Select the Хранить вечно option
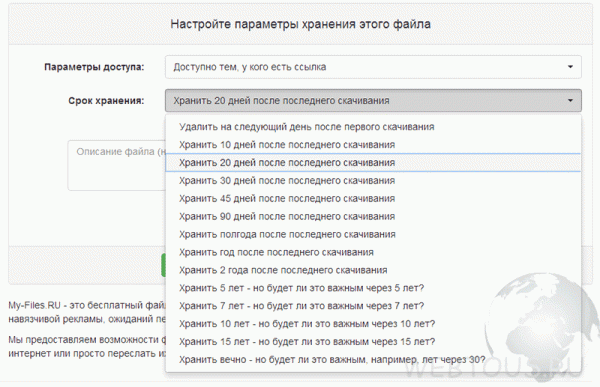 pos(373,360)
